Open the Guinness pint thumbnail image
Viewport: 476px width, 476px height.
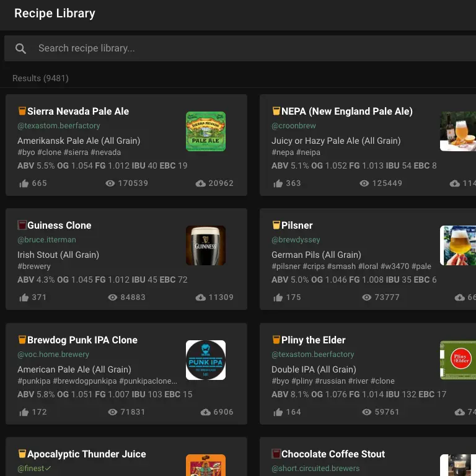[206, 245]
